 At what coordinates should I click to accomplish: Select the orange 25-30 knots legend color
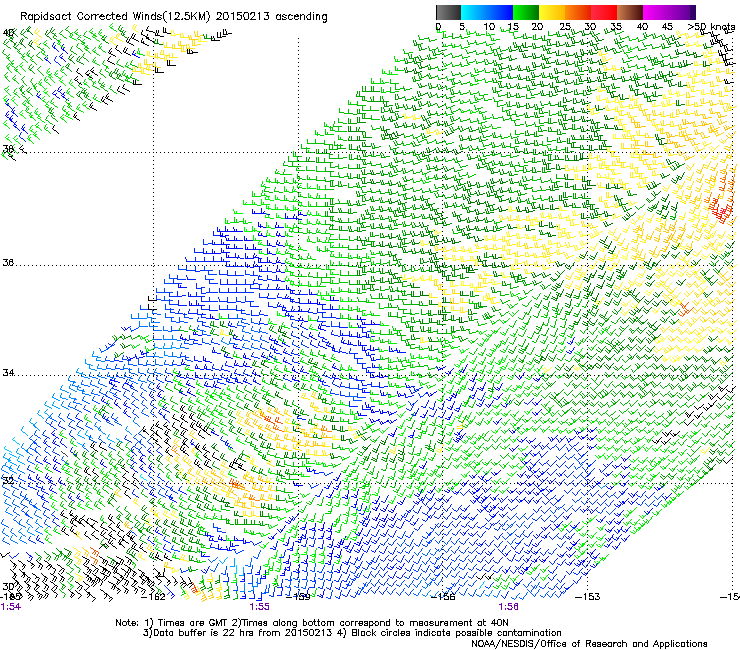(578, 12)
